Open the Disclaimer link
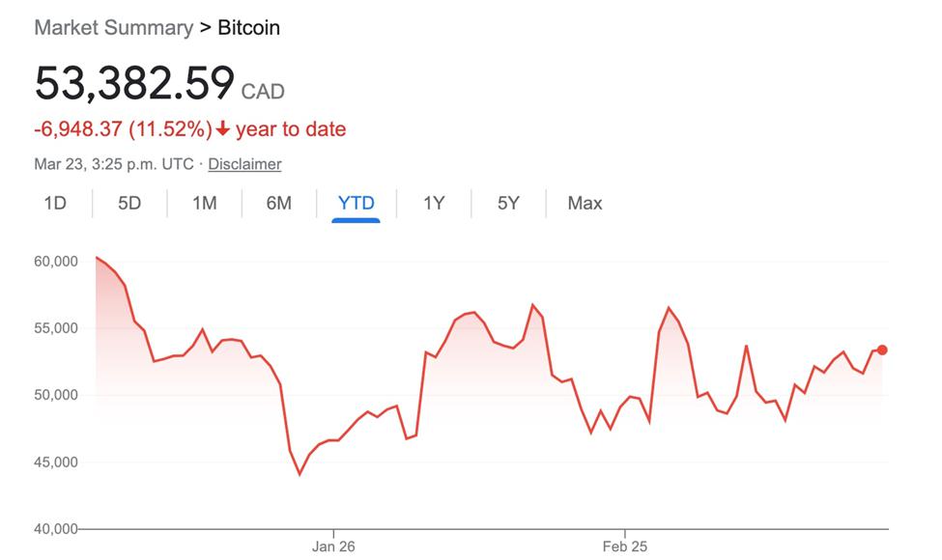Viewport: 942px width, 560px height. click(x=244, y=164)
